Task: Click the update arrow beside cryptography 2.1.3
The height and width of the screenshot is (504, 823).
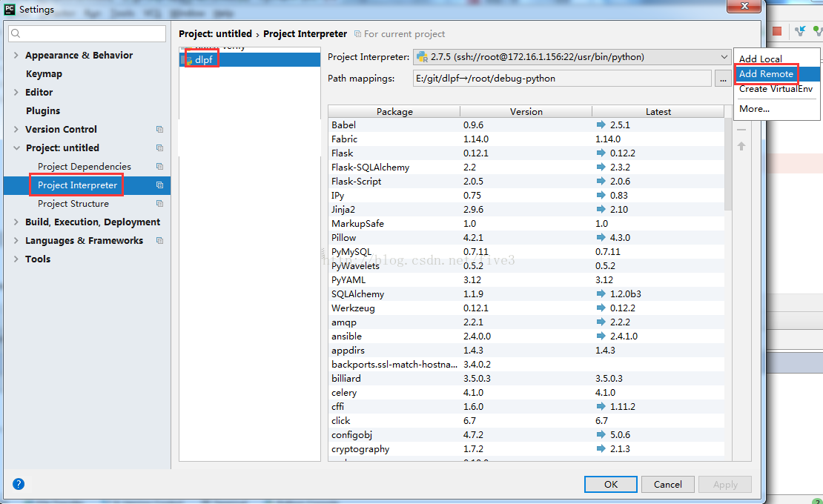Action: [x=601, y=449]
